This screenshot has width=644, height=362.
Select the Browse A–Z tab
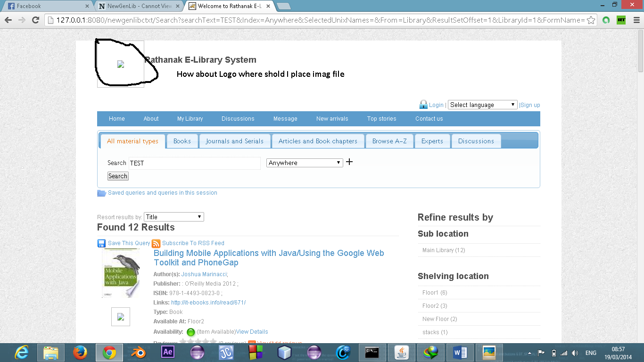(389, 141)
